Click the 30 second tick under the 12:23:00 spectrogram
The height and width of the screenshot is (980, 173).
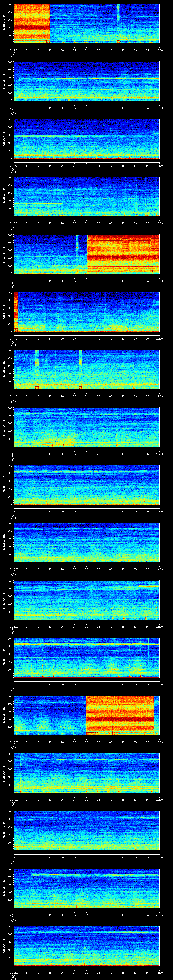(x=86, y=569)
